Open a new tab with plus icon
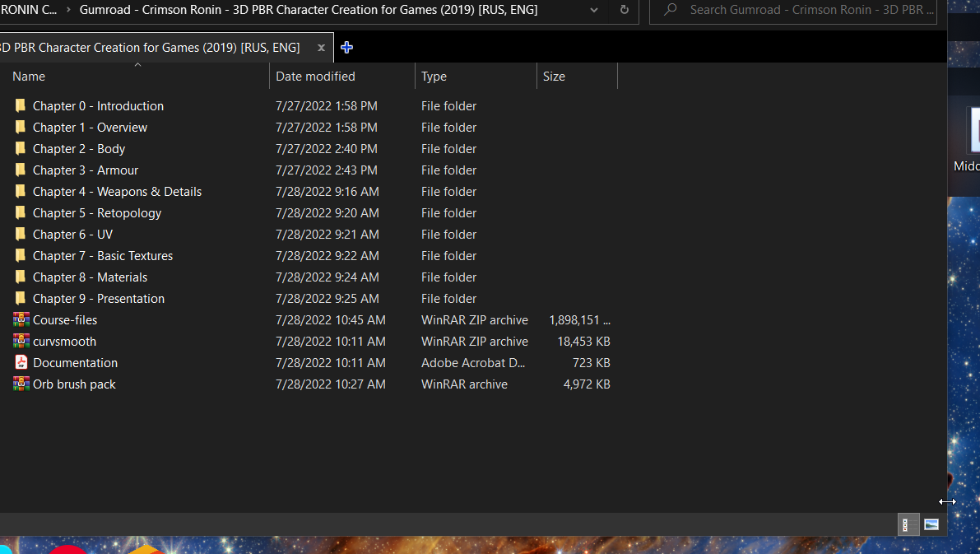The image size is (980, 554). coord(346,48)
